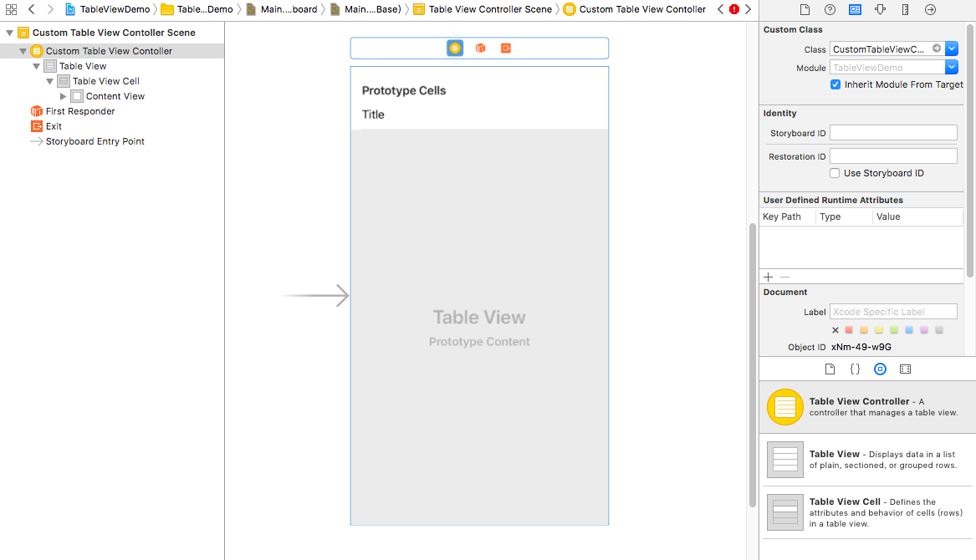This screenshot has width=976, height=560.
Task: Select Table View Cell in document outline
Action: pyautogui.click(x=105, y=81)
